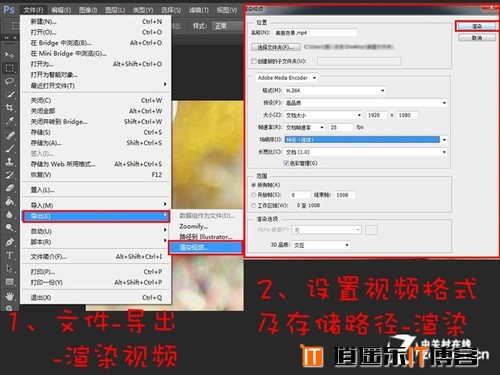Select the Move tool in the toolbox

coord(9,54)
